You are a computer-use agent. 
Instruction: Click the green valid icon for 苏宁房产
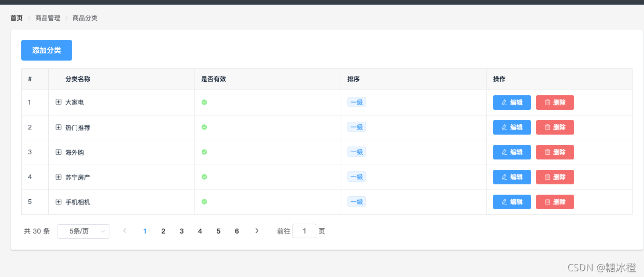click(204, 177)
